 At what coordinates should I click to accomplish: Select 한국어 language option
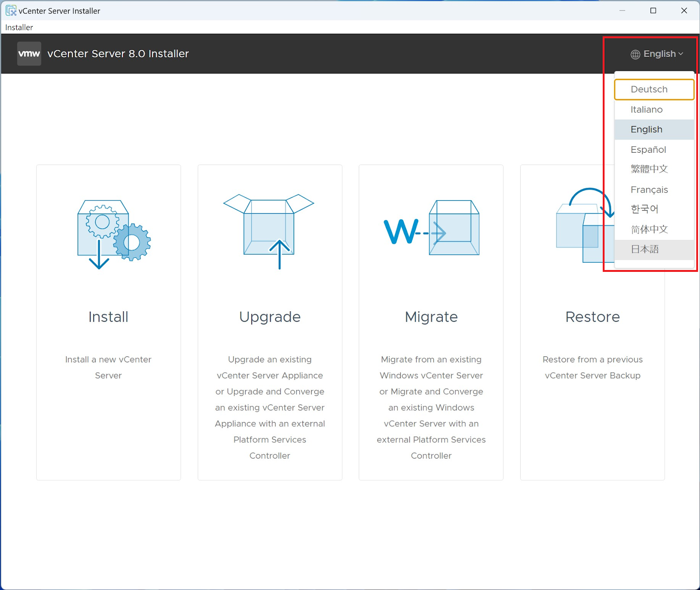(654, 209)
